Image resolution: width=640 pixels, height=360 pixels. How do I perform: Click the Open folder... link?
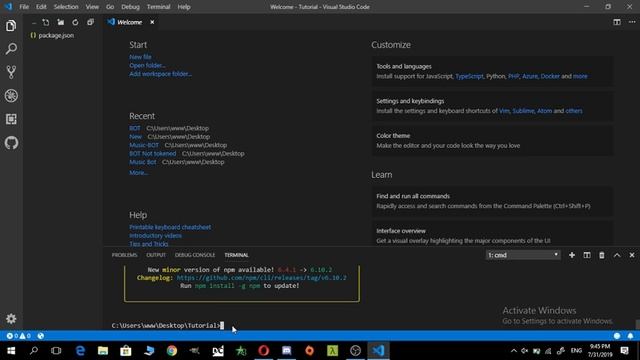147,65
